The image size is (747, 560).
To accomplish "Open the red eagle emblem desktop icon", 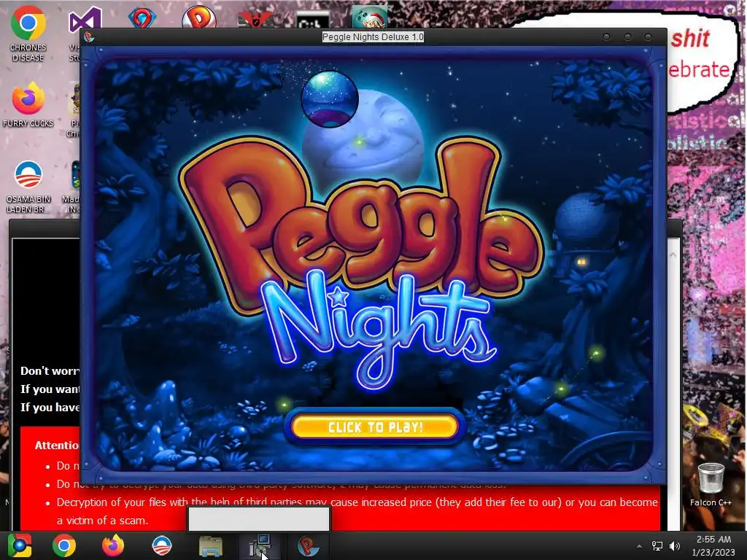I will coord(255,19).
